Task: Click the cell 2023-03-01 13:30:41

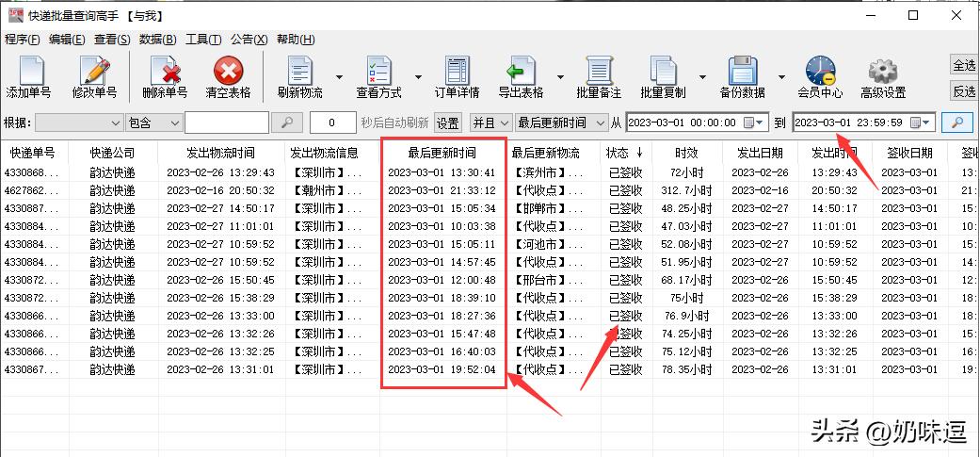Action: pos(442,172)
